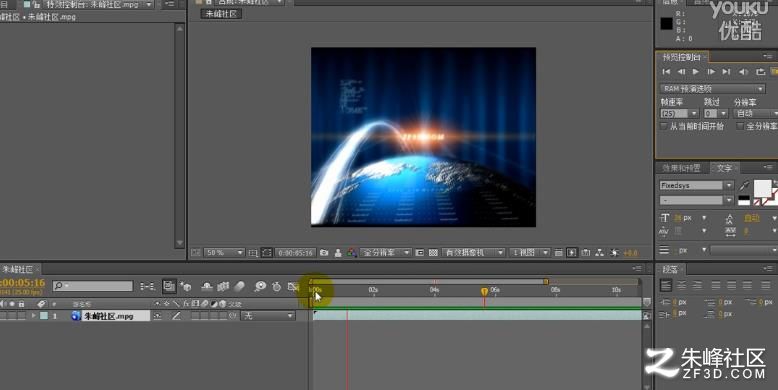Switch to the 效果和预置 tab
This screenshot has width=778, height=390.
pyautogui.click(x=681, y=168)
